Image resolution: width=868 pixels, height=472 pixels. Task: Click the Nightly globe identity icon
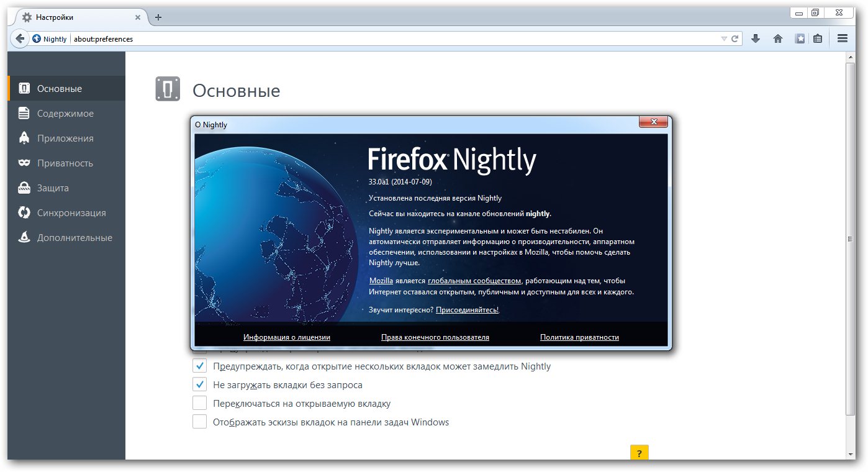[x=37, y=39]
